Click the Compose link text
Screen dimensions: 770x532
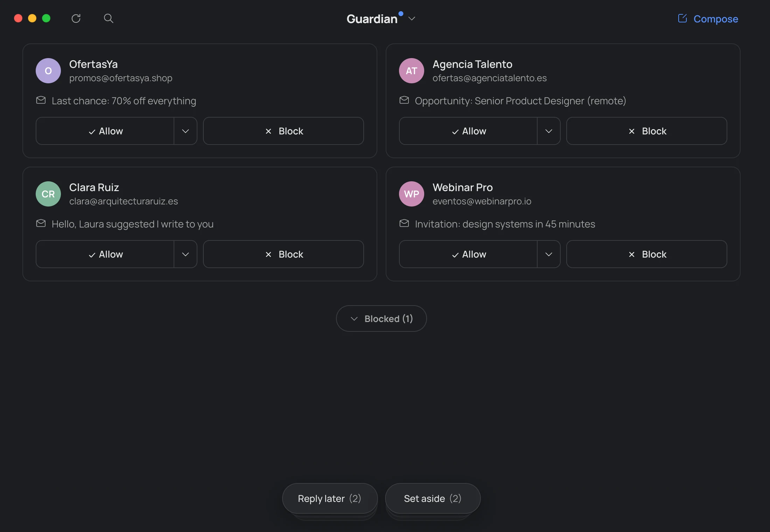coord(716,19)
